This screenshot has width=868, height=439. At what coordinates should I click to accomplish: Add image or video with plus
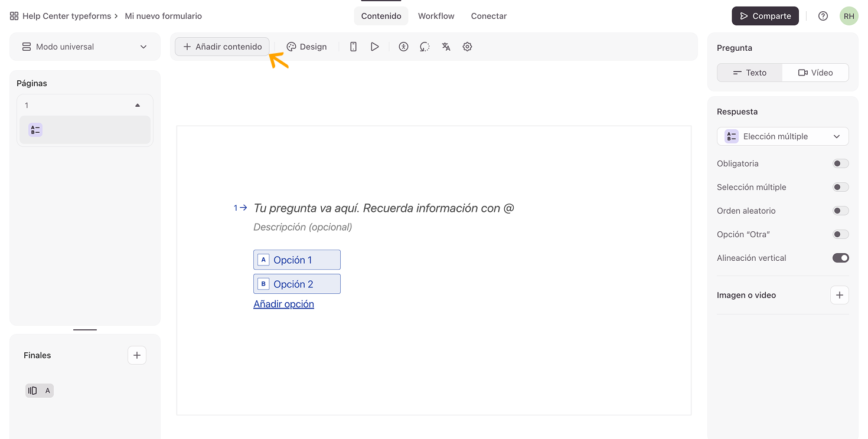(840, 295)
